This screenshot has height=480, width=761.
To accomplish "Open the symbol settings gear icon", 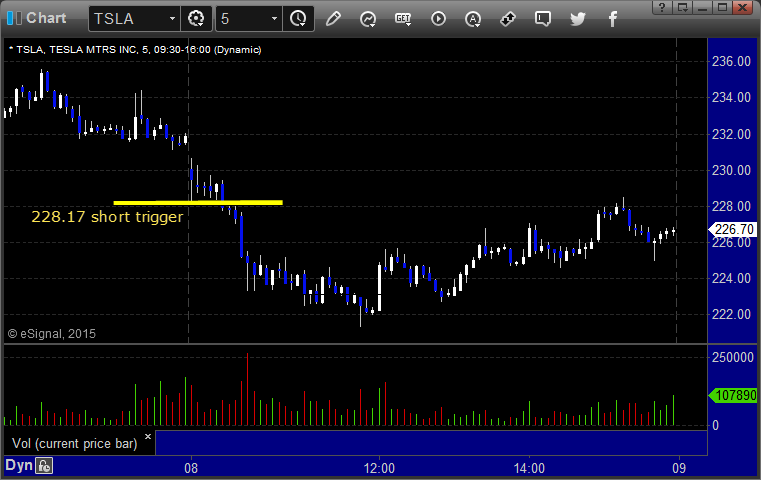I will point(196,19).
